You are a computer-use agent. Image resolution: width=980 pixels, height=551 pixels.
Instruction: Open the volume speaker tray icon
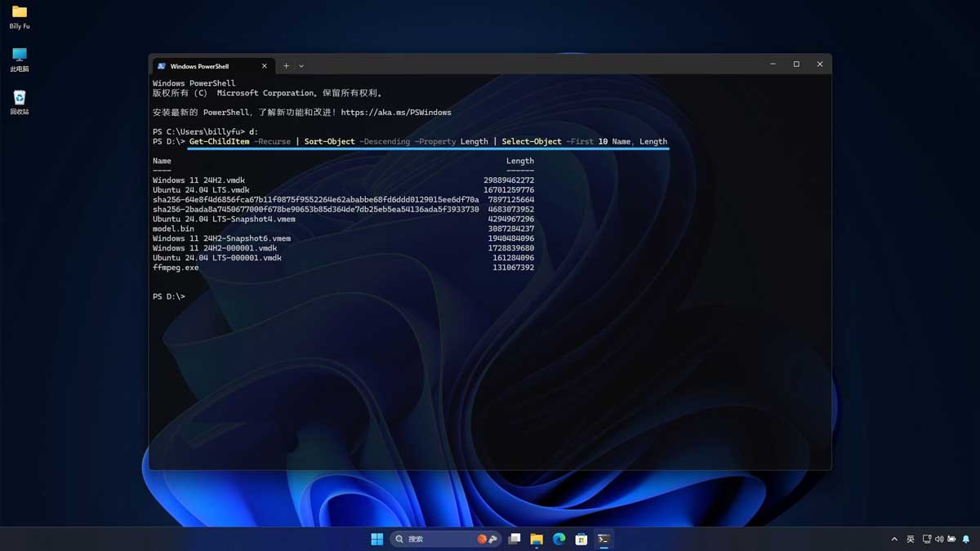tap(939, 539)
